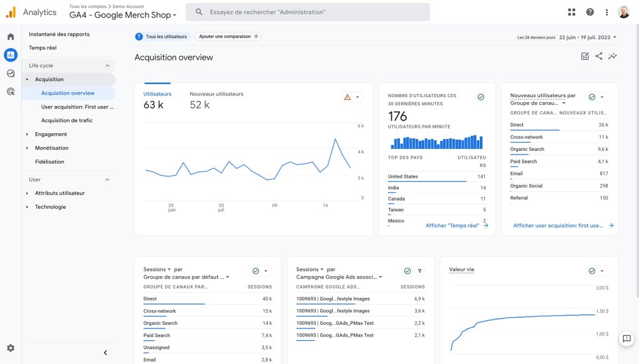Click Tous les comptes breadcrumb
639x364 pixels.
87,6
